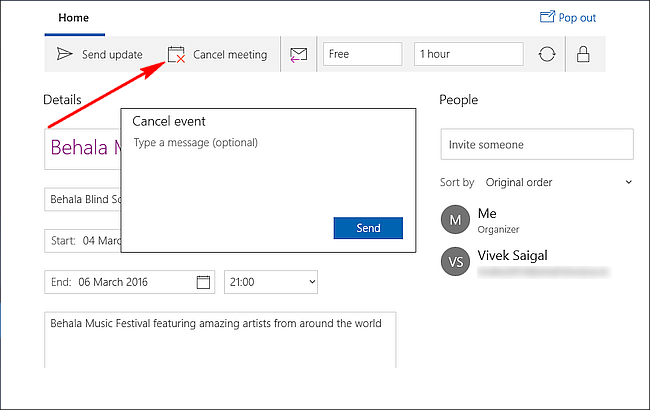This screenshot has width=650, height=410.
Task: Click the Cancel meeting calendar icon
Action: tap(176, 55)
